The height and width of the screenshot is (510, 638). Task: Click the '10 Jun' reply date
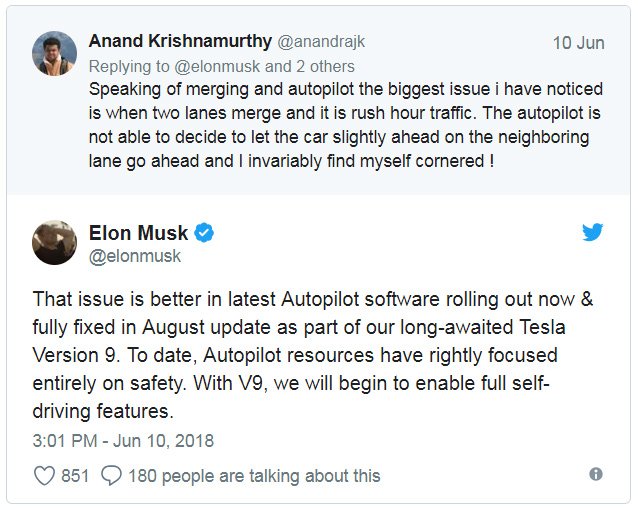pyautogui.click(x=578, y=43)
